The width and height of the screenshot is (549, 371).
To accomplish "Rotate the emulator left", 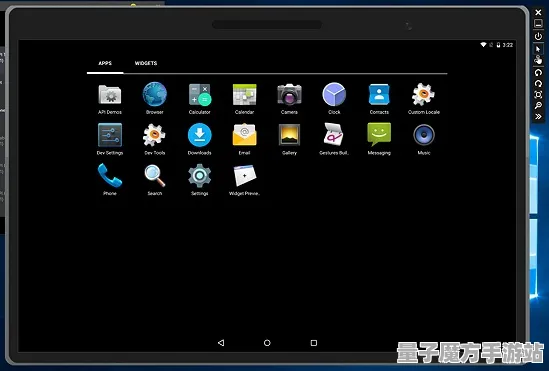I will 538,72.
